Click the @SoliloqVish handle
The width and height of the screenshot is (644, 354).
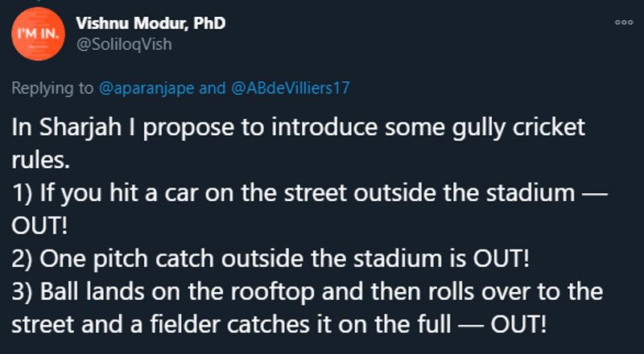(x=124, y=44)
